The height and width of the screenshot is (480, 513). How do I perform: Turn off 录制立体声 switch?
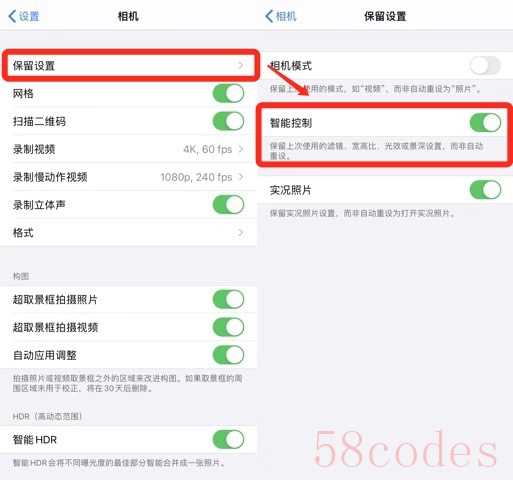coord(228,204)
